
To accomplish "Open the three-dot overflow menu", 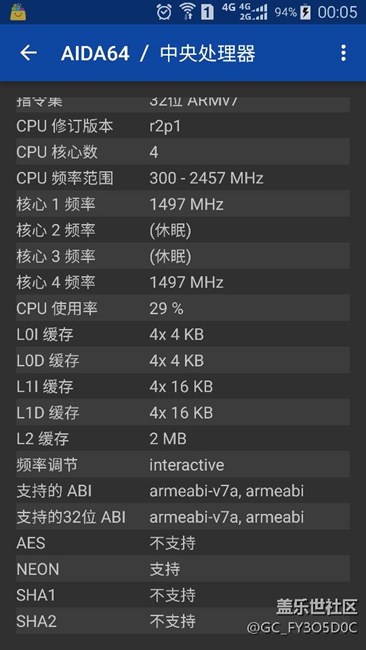I will 343,53.
